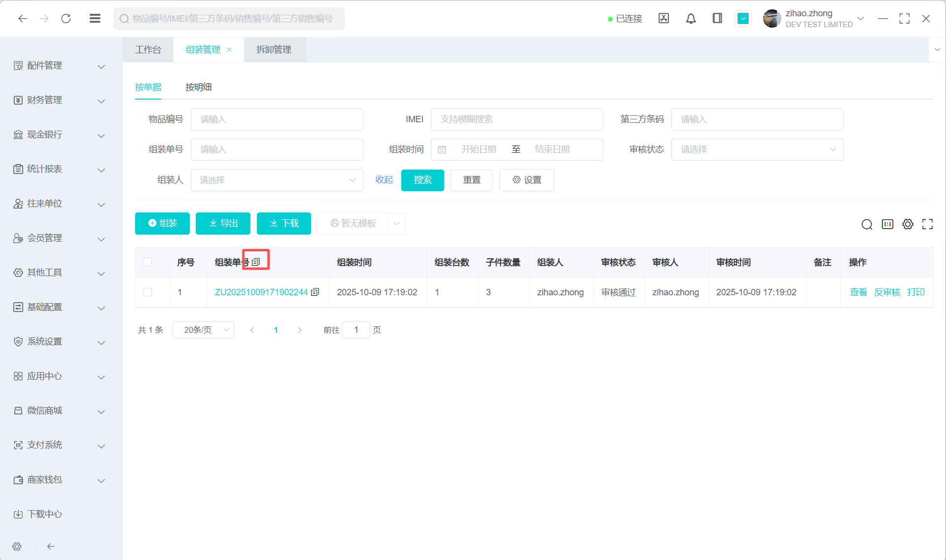The width and height of the screenshot is (946, 560).
Task: Click the 反审核 link in row 1
Action: 887,292
